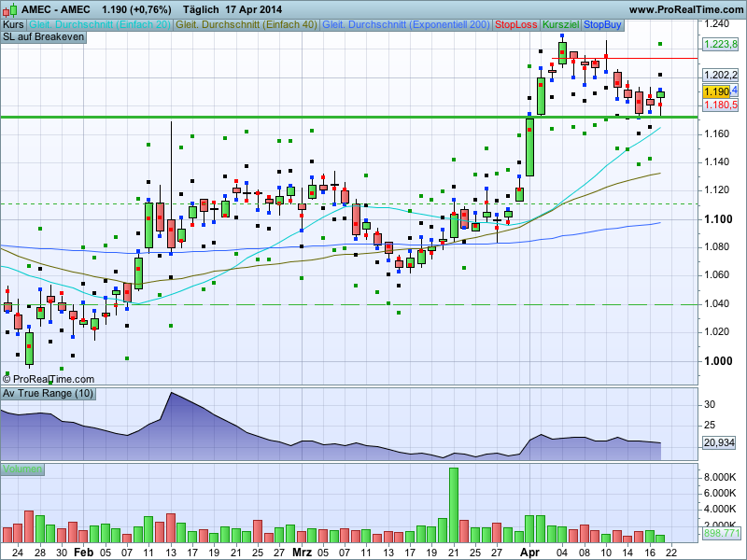
Task: Click the © ProRealTime.com watermark on chart
Action: (x=49, y=379)
